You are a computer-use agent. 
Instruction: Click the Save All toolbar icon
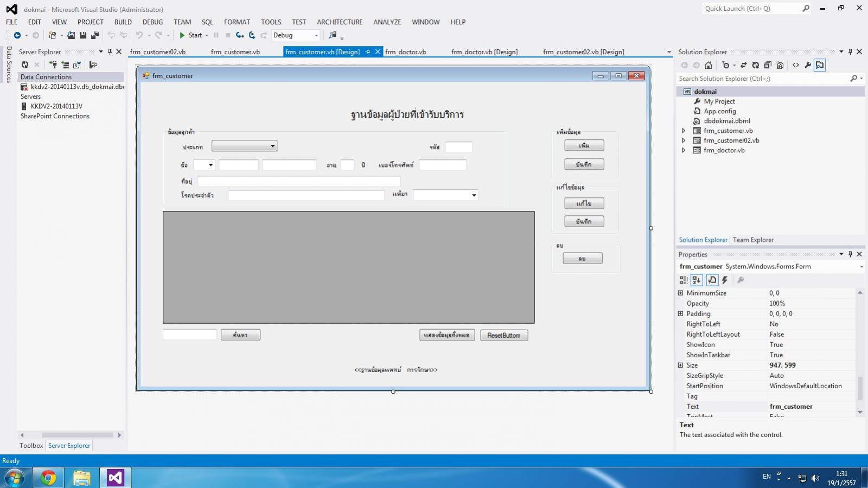[95, 35]
